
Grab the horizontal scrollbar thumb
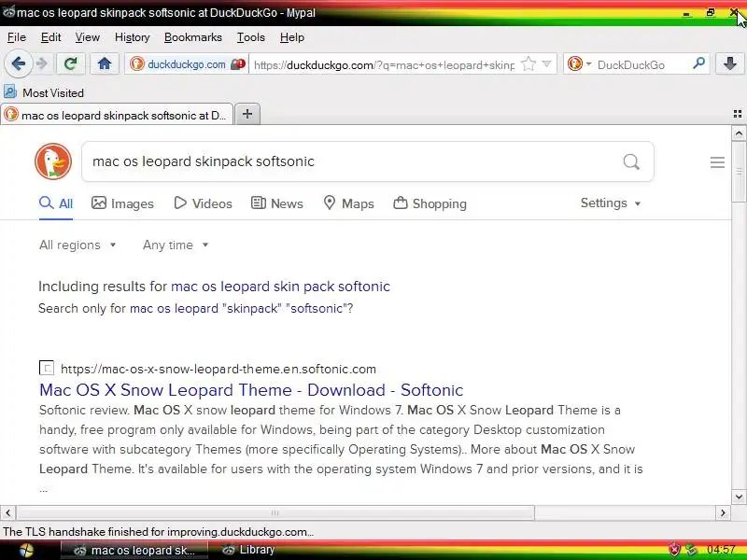click(x=275, y=512)
